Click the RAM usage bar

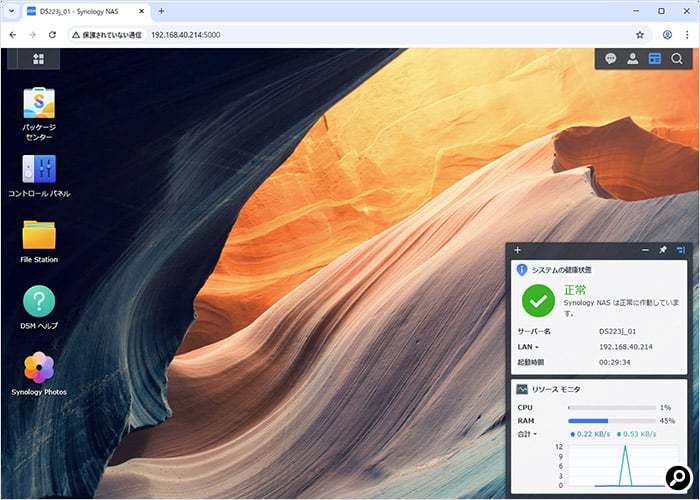click(612, 421)
